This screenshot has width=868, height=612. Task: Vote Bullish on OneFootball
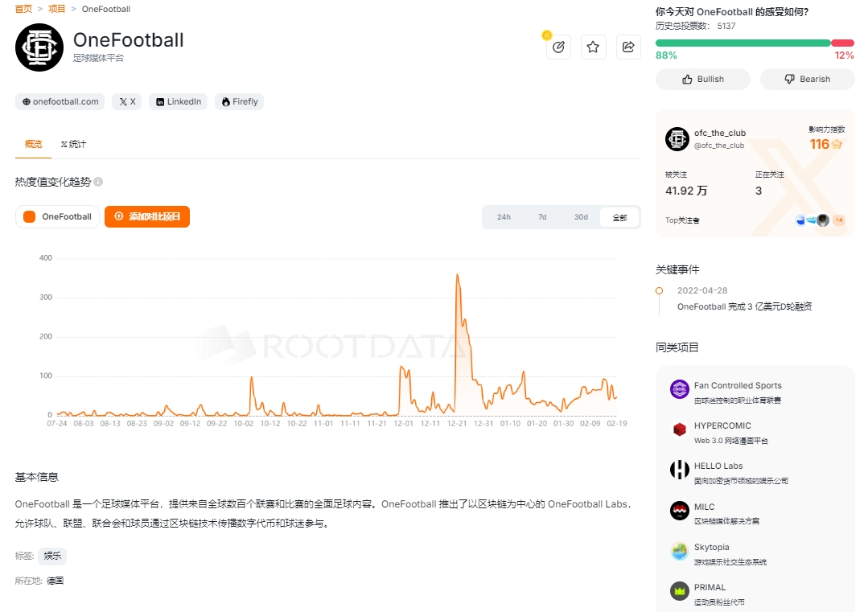(x=702, y=79)
